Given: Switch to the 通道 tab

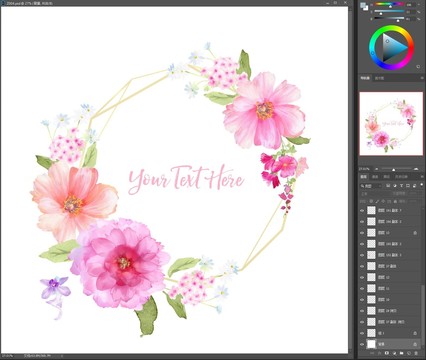Looking at the screenshot, I should [x=375, y=177].
